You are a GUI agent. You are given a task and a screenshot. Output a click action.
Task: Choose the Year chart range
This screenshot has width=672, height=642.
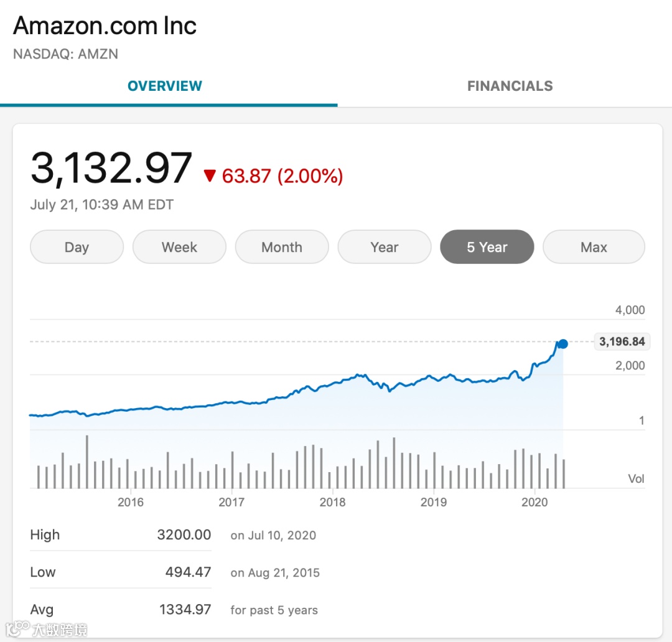tap(384, 247)
